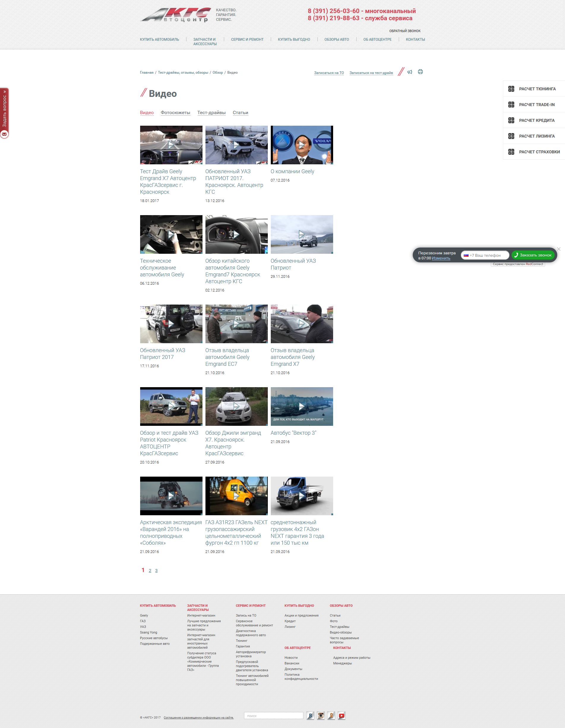
Task: Open the Odnoklassniki icon in footer
Action: 331,715
